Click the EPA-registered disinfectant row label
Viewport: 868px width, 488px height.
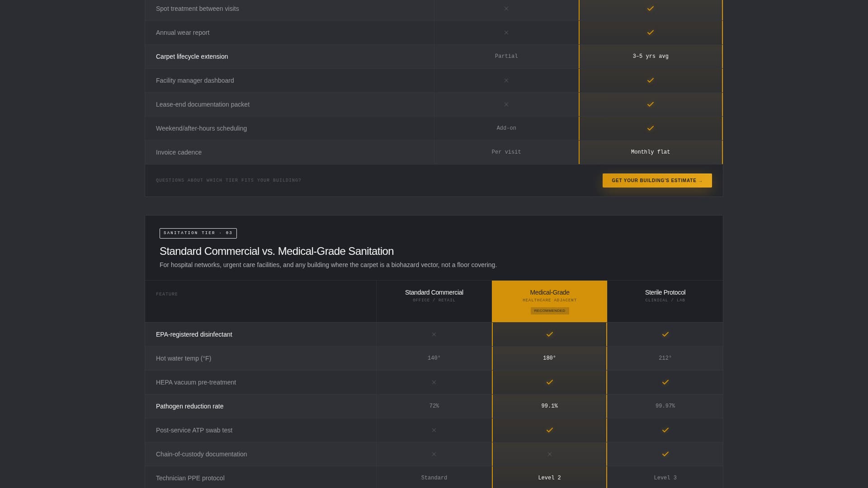click(194, 334)
